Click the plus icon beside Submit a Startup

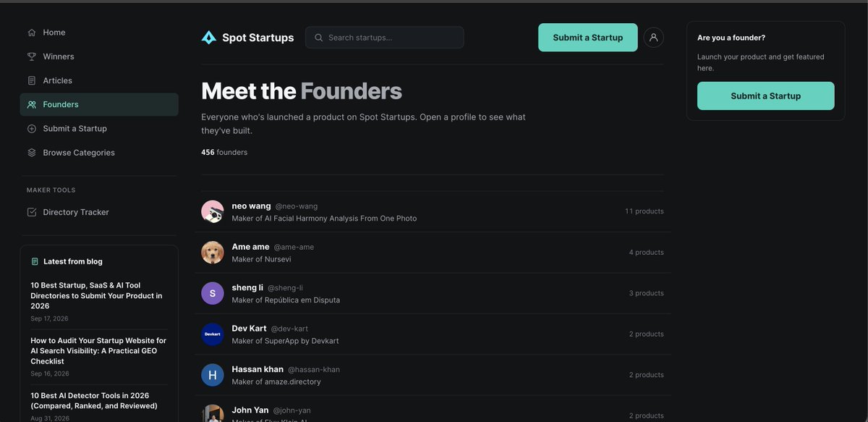pyautogui.click(x=32, y=129)
